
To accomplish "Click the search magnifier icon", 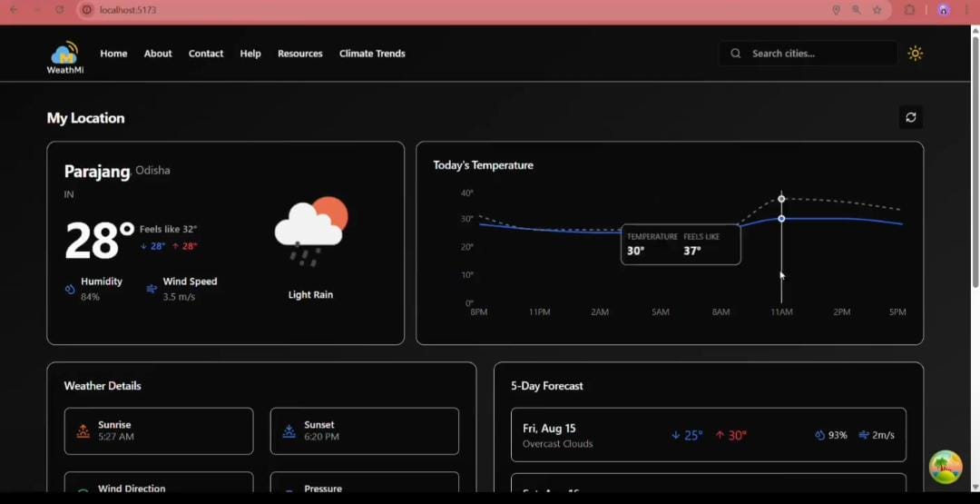I will pos(736,54).
